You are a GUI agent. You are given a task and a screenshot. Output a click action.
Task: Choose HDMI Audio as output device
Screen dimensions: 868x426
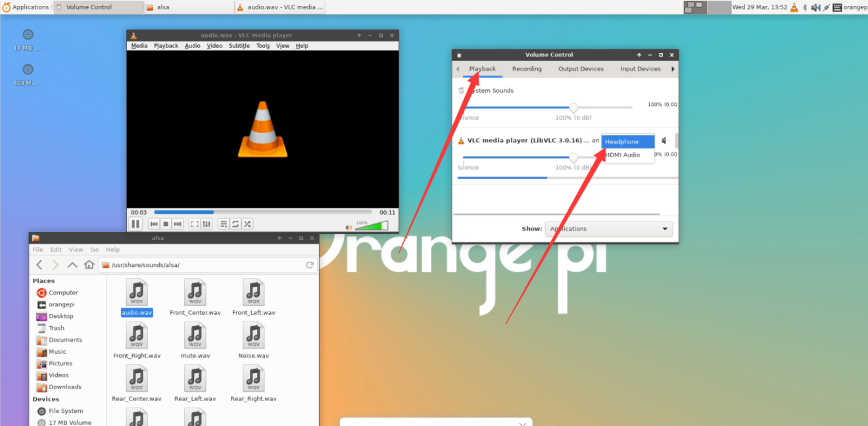[x=628, y=155]
